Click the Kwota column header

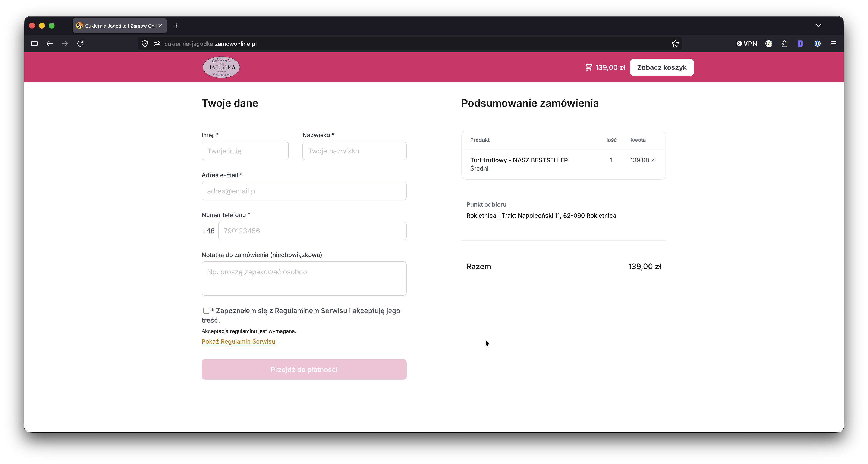[638, 140]
